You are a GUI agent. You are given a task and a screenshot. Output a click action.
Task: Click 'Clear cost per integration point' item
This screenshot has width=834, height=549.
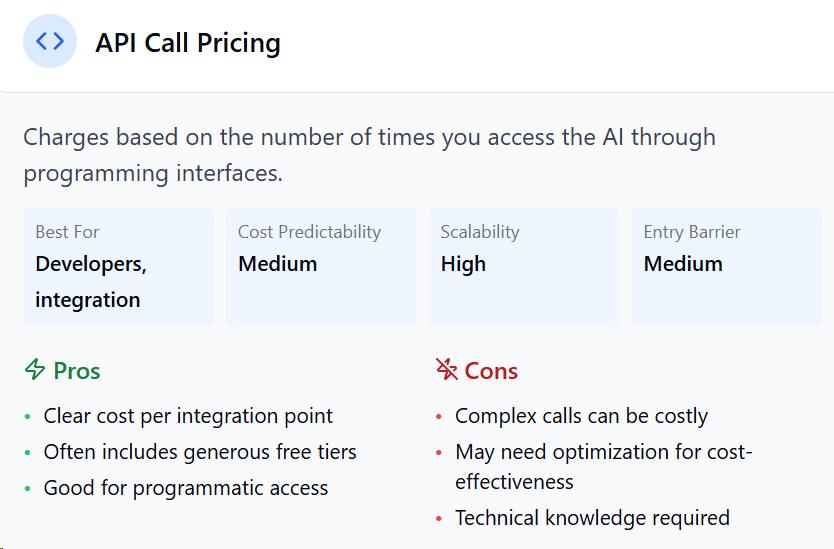point(188,416)
